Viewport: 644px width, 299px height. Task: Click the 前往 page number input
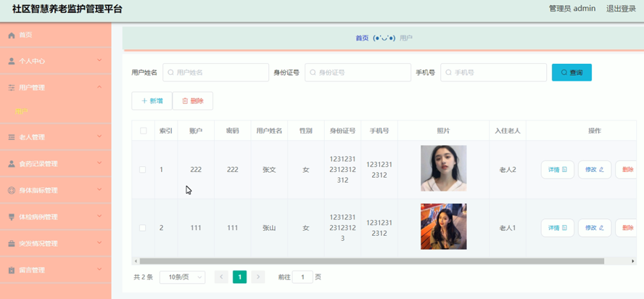[302, 277]
